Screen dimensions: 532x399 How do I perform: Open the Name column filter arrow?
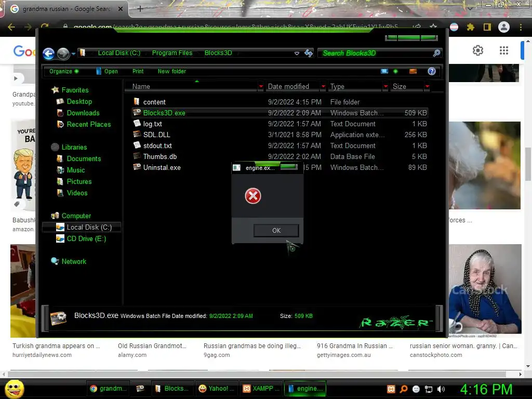[x=261, y=87]
